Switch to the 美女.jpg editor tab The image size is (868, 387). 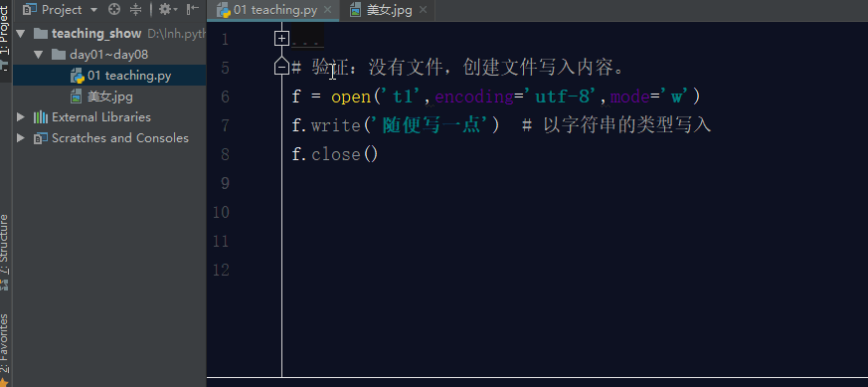[x=389, y=10]
